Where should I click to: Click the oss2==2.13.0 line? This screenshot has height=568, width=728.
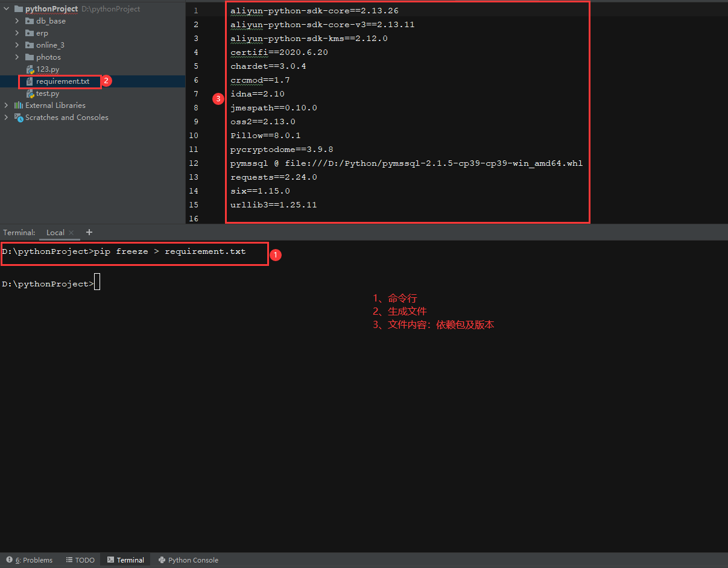point(263,122)
